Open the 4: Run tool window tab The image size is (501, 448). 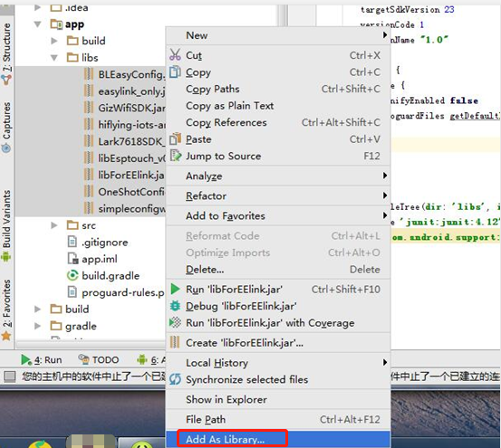click(42, 360)
